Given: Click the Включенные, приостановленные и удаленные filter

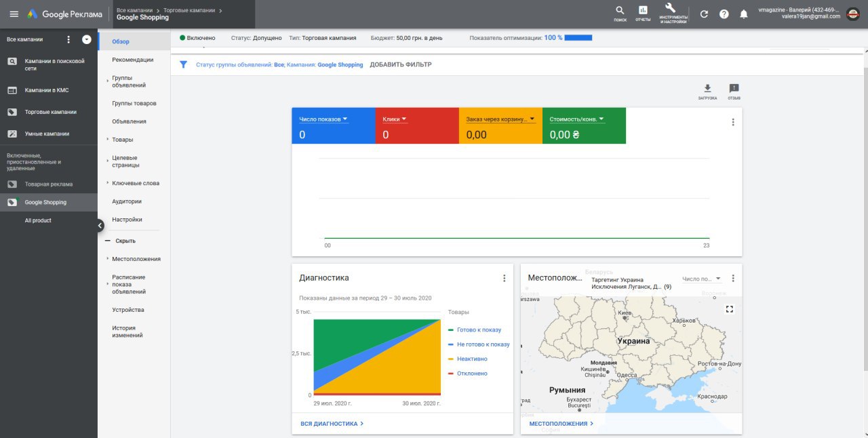Looking at the screenshot, I should coord(34,161).
